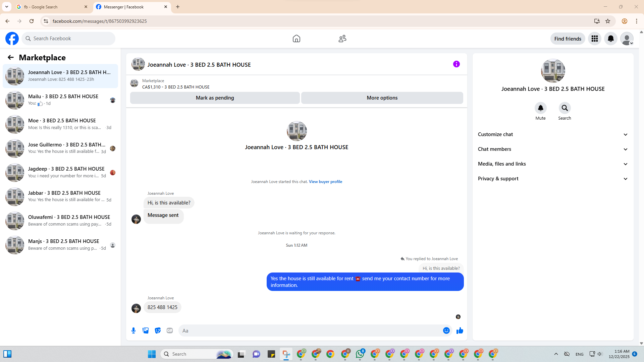Open the Jagdeep conversation
The height and width of the screenshot is (362, 644).
(x=60, y=173)
